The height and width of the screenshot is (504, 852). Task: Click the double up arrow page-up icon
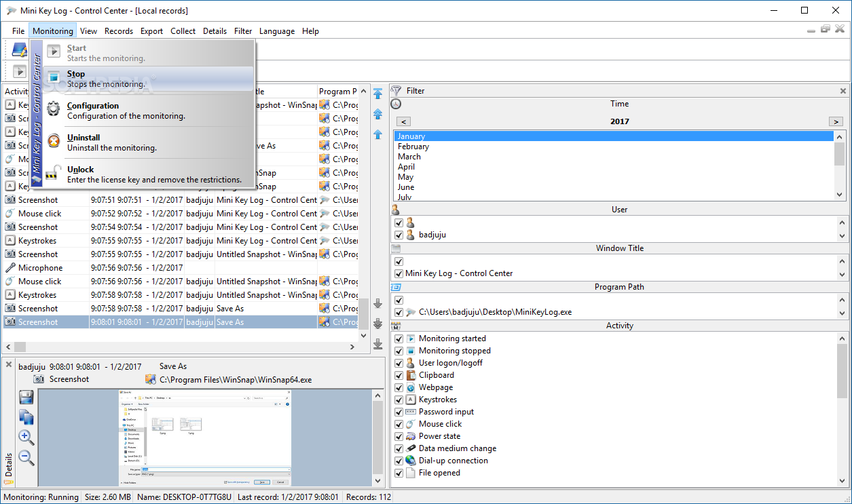tap(378, 115)
